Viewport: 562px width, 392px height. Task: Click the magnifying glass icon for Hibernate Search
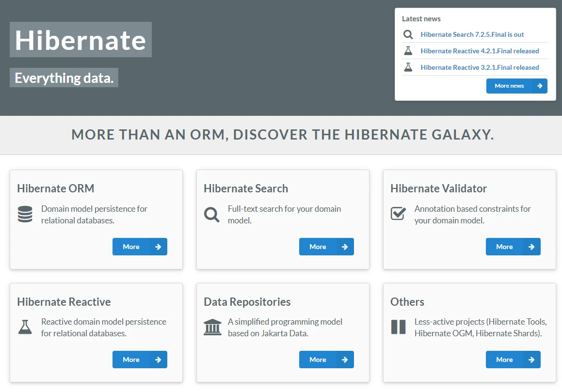211,214
